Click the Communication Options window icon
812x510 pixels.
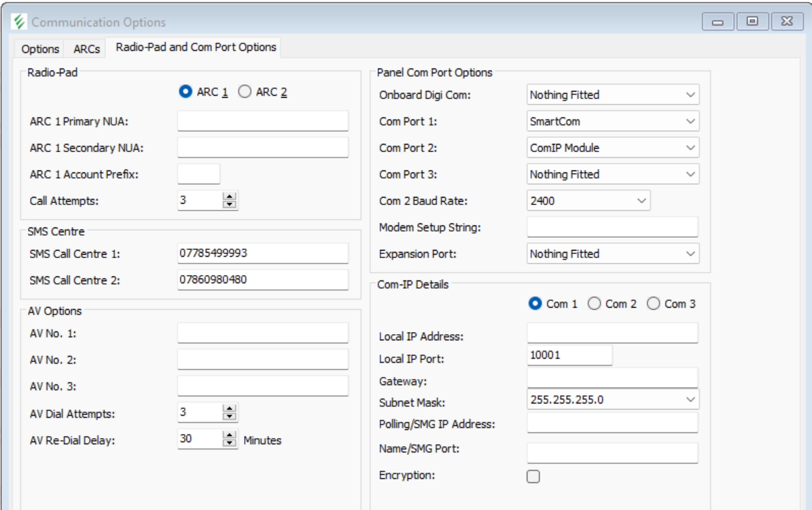20,22
